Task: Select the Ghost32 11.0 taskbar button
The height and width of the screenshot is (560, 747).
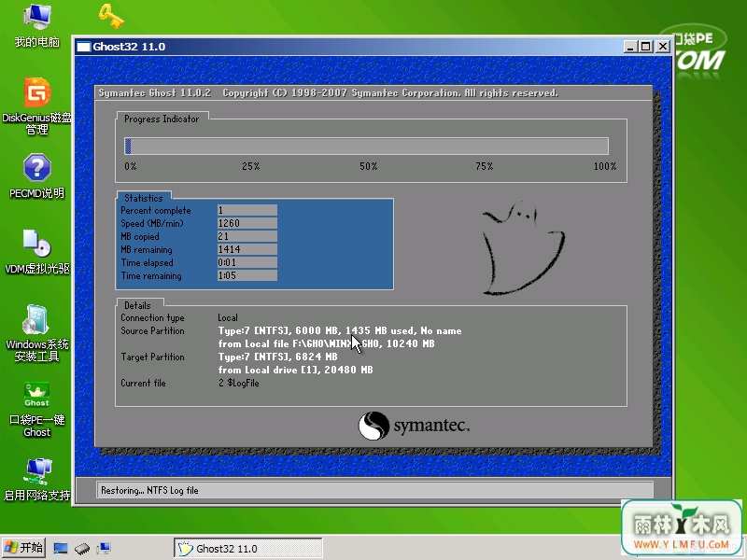Action: pyautogui.click(x=248, y=548)
